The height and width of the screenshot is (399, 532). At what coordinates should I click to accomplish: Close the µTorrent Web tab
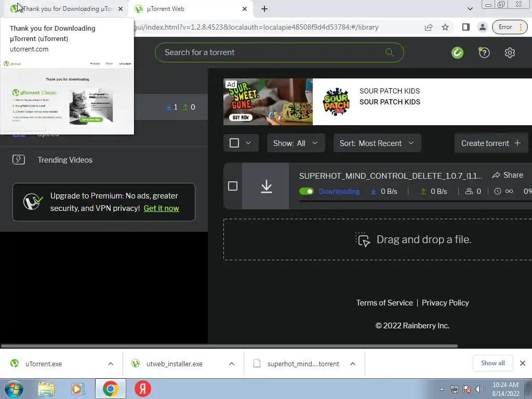[x=245, y=9]
